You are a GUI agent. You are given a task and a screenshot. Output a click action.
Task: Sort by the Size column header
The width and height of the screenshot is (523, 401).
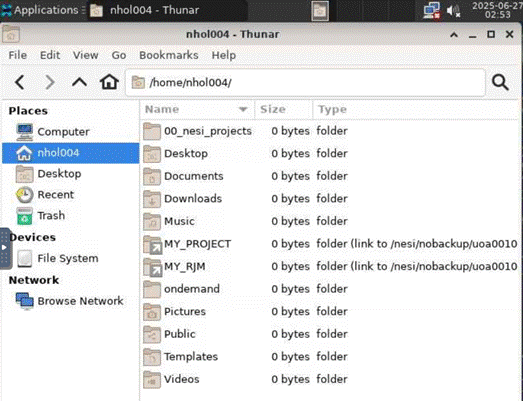[284, 109]
